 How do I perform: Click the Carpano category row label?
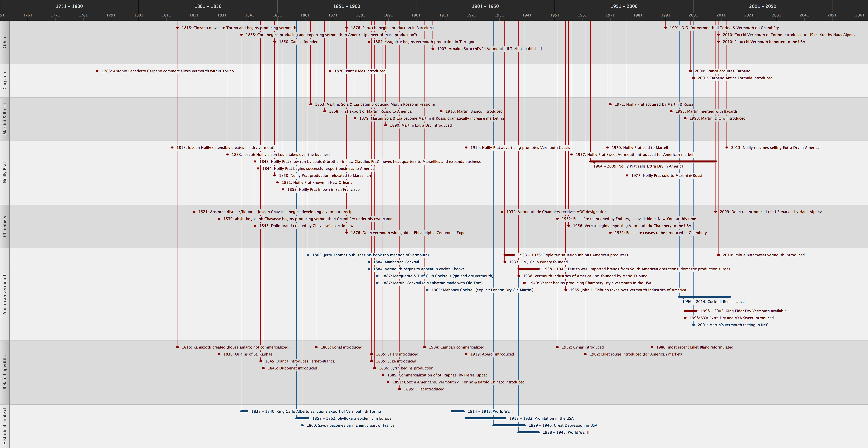(x=5, y=81)
